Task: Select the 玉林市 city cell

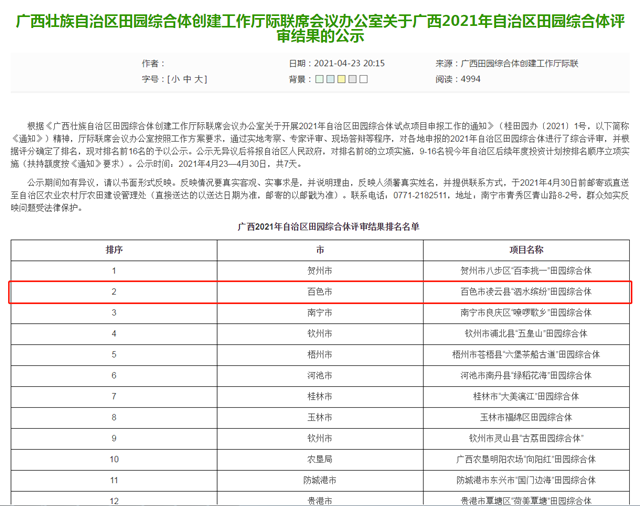Action: [x=320, y=417]
